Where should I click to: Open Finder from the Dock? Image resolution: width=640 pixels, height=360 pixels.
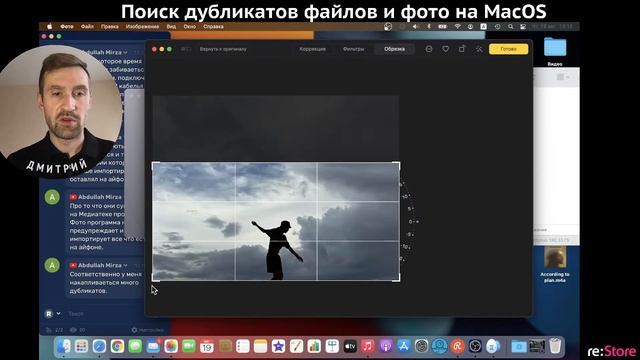63,347
